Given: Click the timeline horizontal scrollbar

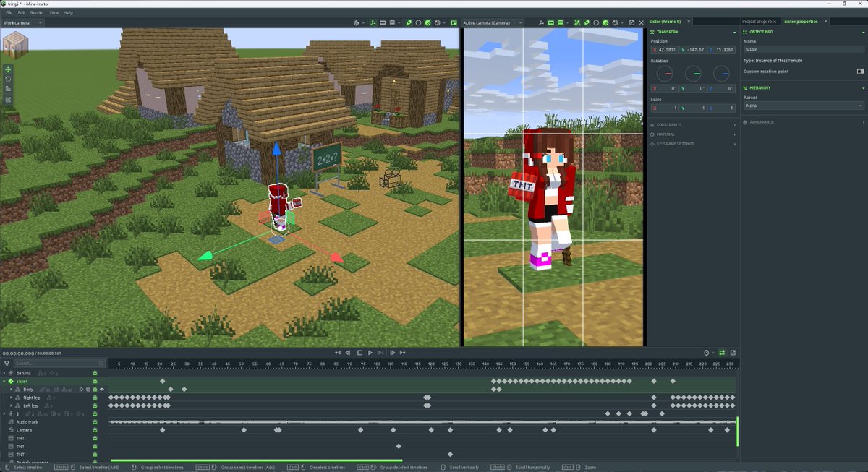Looking at the screenshot, I should (256, 460).
